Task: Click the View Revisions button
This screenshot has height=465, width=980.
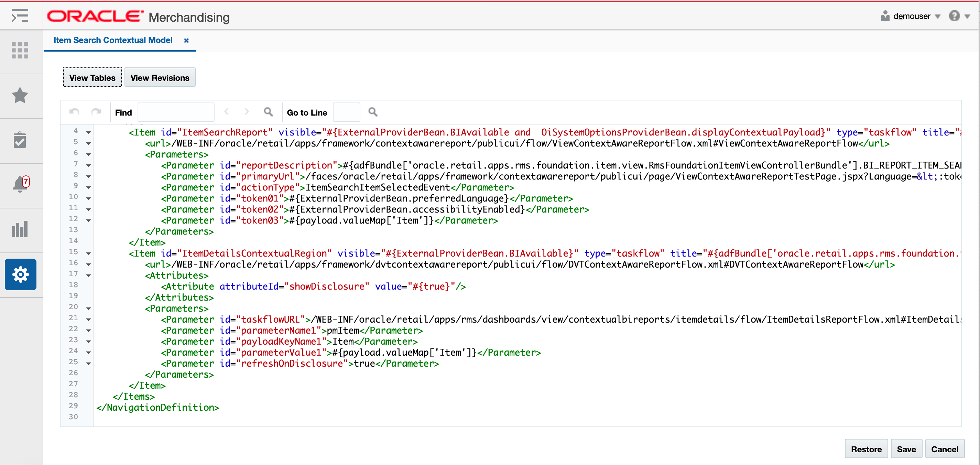Action: coord(160,78)
